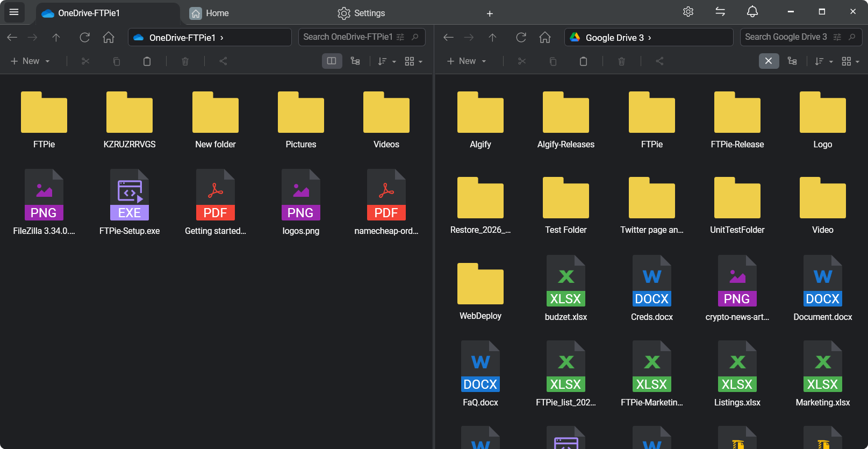Go to home in Google Drive pane
868x449 pixels.
[545, 37]
